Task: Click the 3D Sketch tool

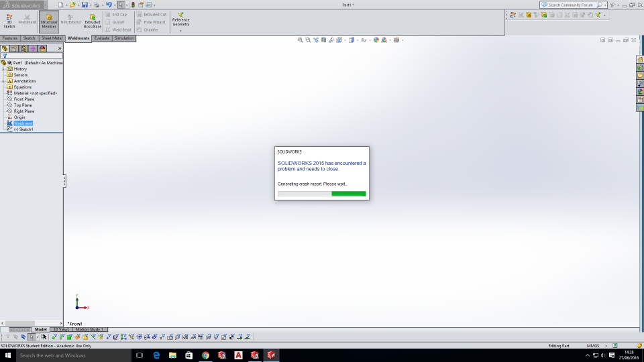Action: 9,21
